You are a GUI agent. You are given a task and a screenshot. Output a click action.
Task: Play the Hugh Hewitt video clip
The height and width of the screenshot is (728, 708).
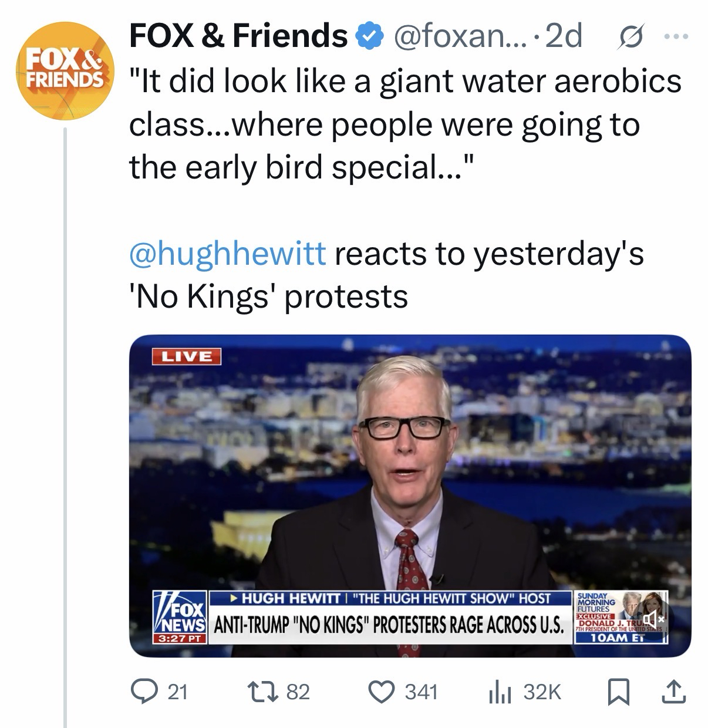tap(410, 496)
